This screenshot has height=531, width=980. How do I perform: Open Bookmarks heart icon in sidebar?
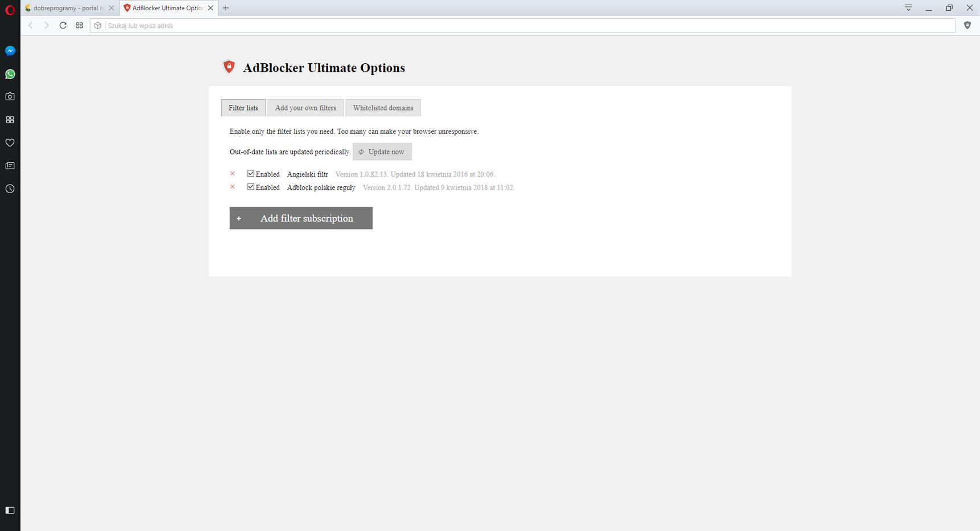[10, 143]
